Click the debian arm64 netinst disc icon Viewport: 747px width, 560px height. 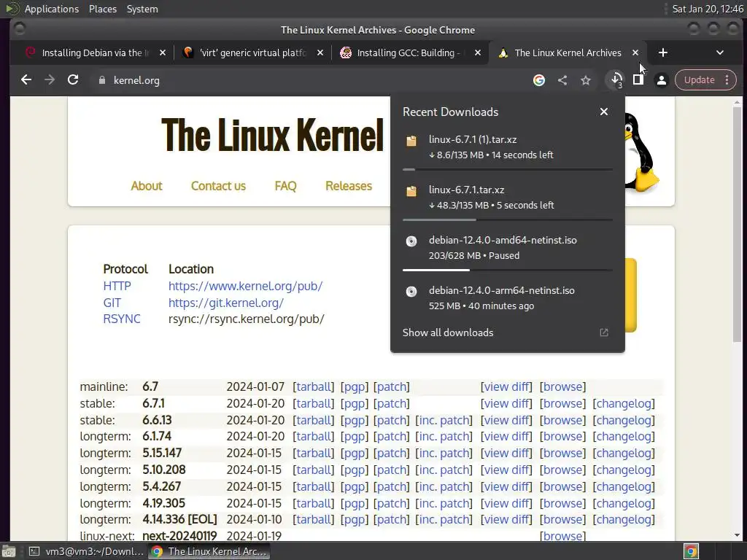click(x=411, y=292)
